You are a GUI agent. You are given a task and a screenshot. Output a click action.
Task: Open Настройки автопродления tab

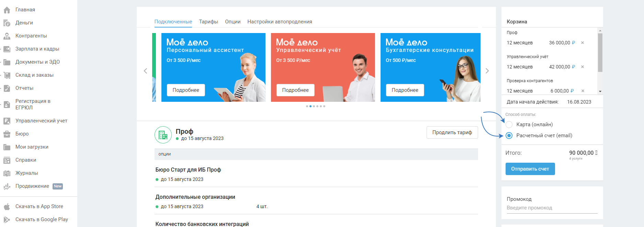coord(280,22)
